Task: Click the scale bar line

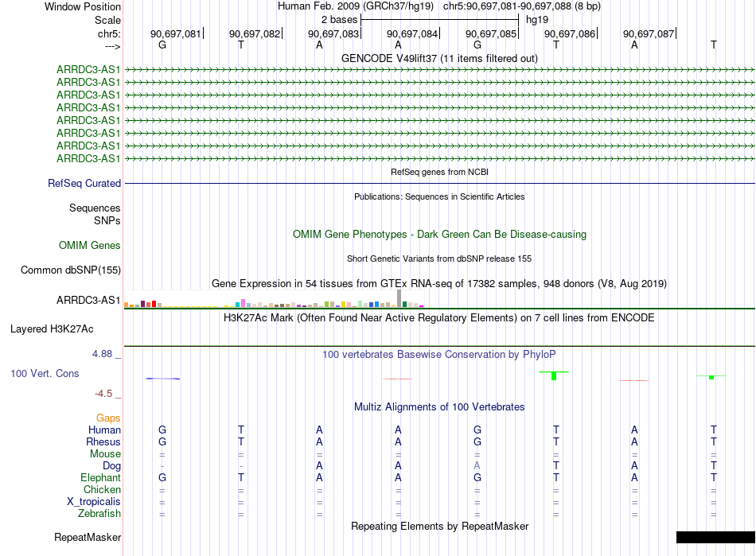Action: coord(440,20)
